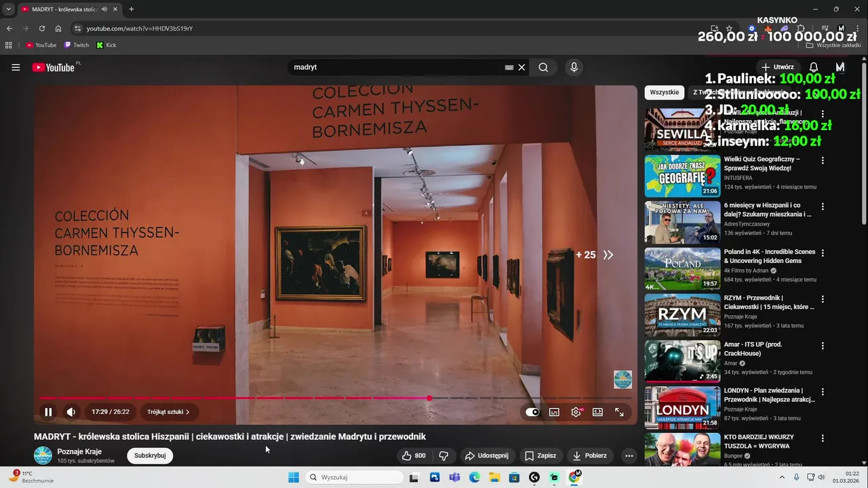Dislike the video with thumbs down

[443, 455]
